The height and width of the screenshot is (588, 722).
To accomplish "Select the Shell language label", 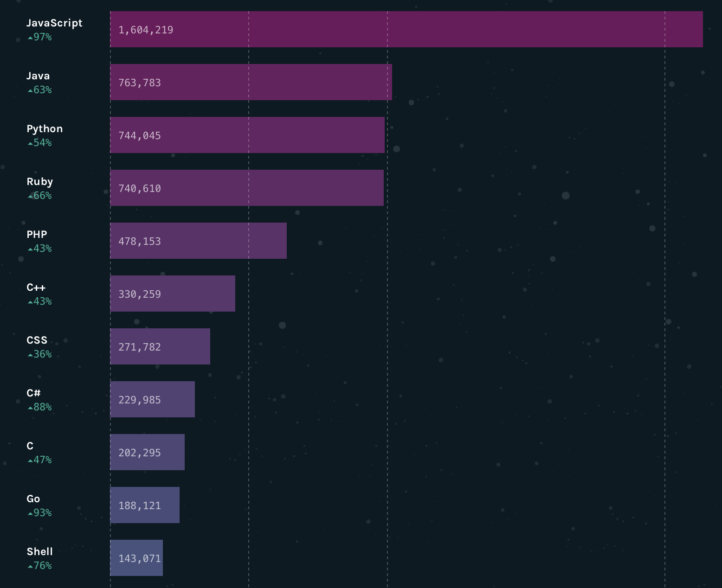I will tap(39, 552).
